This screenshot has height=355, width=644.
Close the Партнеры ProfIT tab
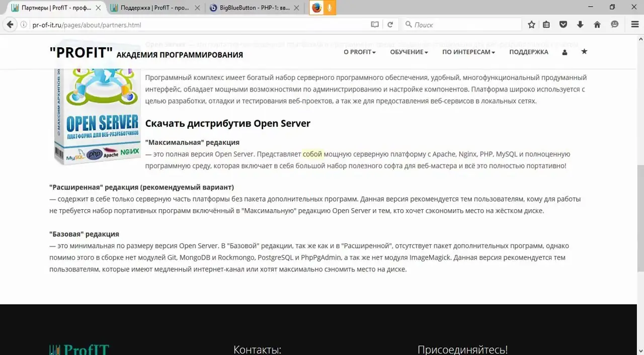coord(98,8)
